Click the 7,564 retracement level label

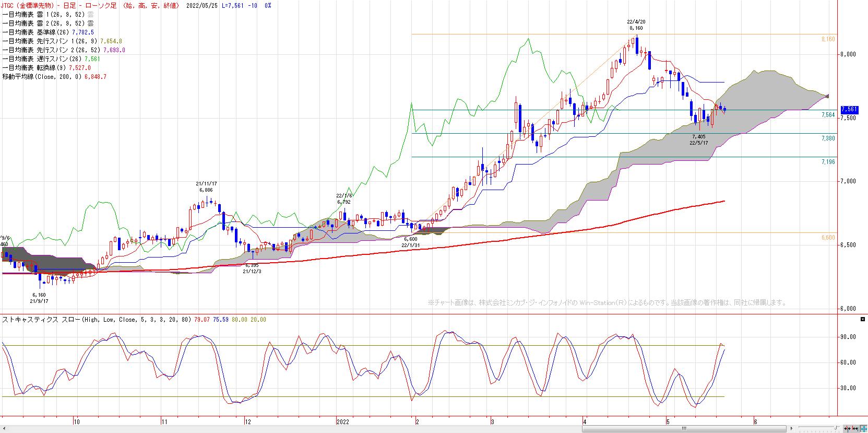coord(828,115)
